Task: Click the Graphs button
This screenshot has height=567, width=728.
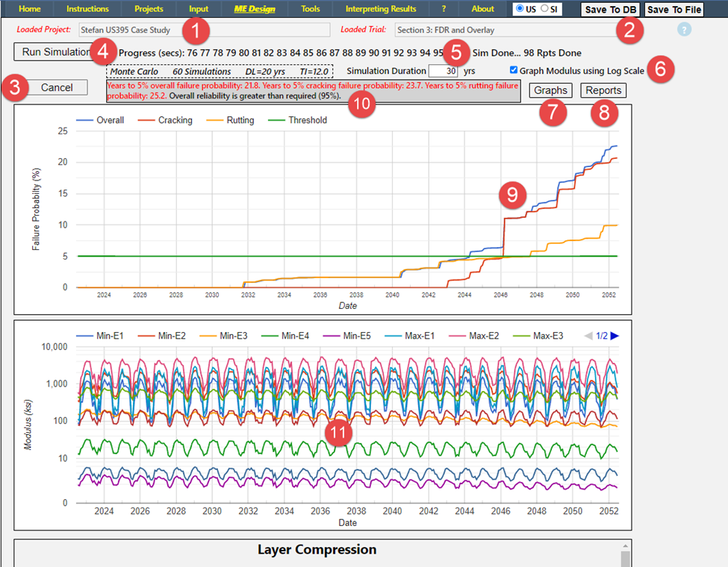Action: tap(551, 90)
